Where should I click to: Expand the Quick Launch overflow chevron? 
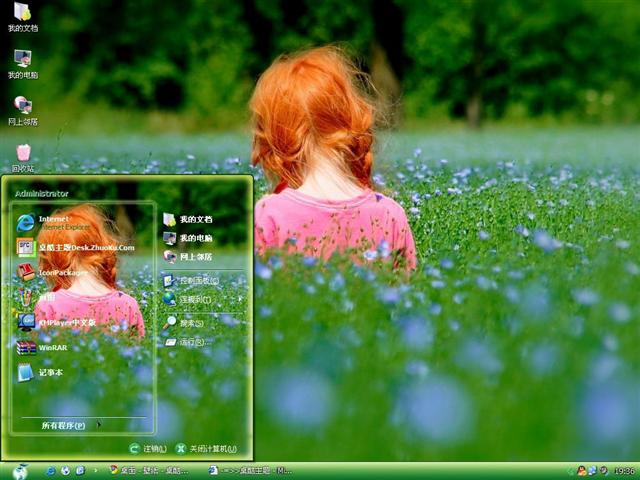pyautogui.click(x=96, y=471)
